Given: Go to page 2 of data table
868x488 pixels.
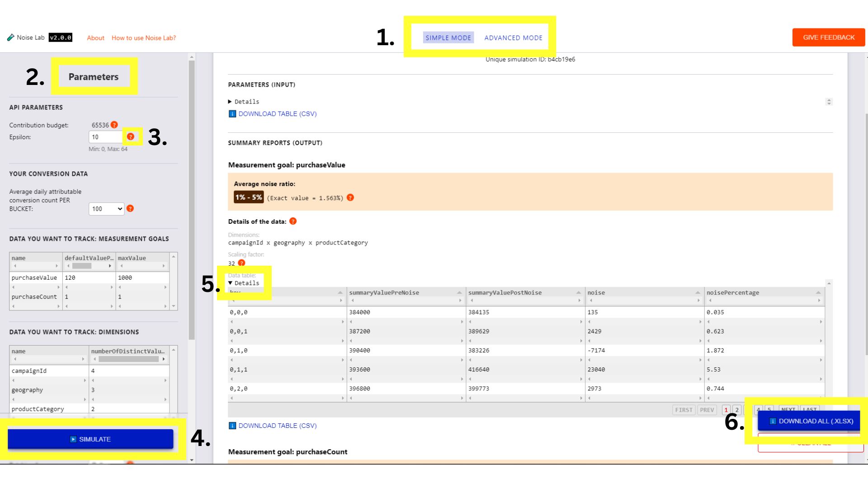Looking at the screenshot, I should point(736,410).
